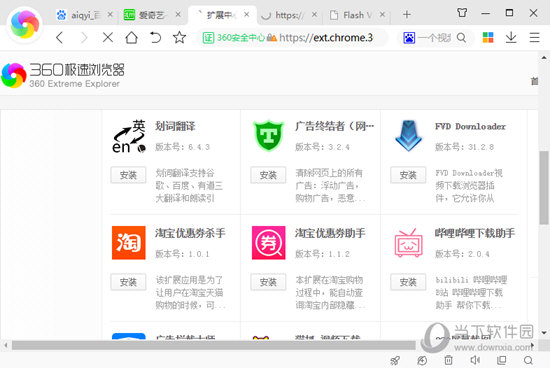The width and height of the screenshot is (550, 368).
Task: Install the 广告终结者 extension
Action: pos(268,175)
